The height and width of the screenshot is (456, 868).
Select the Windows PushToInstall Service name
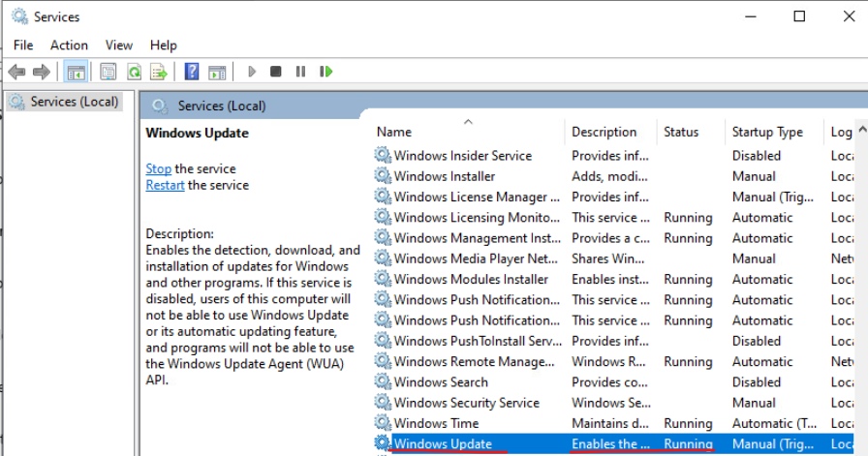[478, 341]
